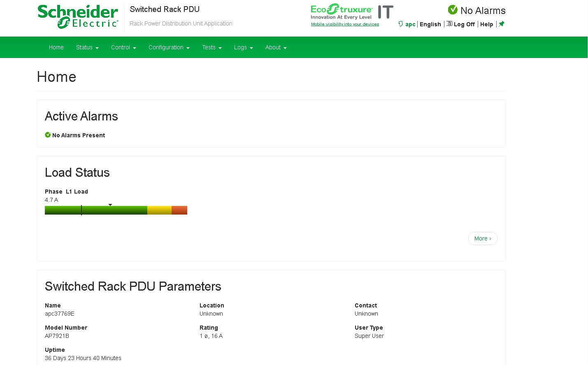This screenshot has height=365, width=588.
Task: Click the red section of the L1 load bar
Action: coord(179,210)
